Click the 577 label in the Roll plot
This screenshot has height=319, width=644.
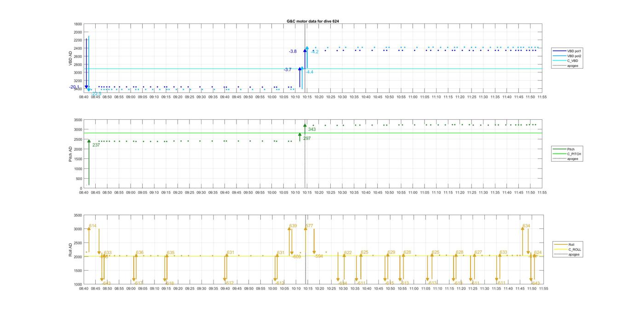tap(309, 226)
